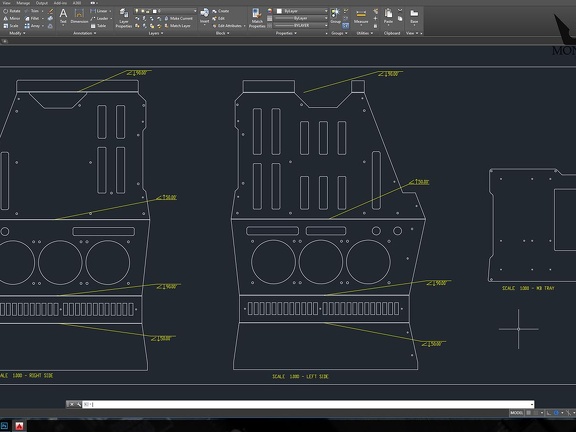Click the Copy clip icon in Clipboard
The image size is (576, 432).
[400, 18]
